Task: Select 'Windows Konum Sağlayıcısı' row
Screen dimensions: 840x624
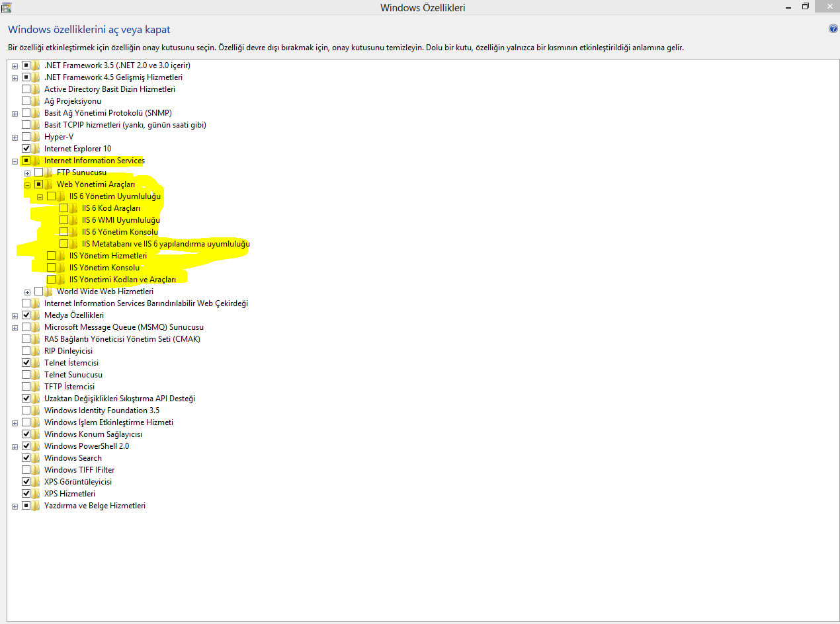Action: coord(93,434)
